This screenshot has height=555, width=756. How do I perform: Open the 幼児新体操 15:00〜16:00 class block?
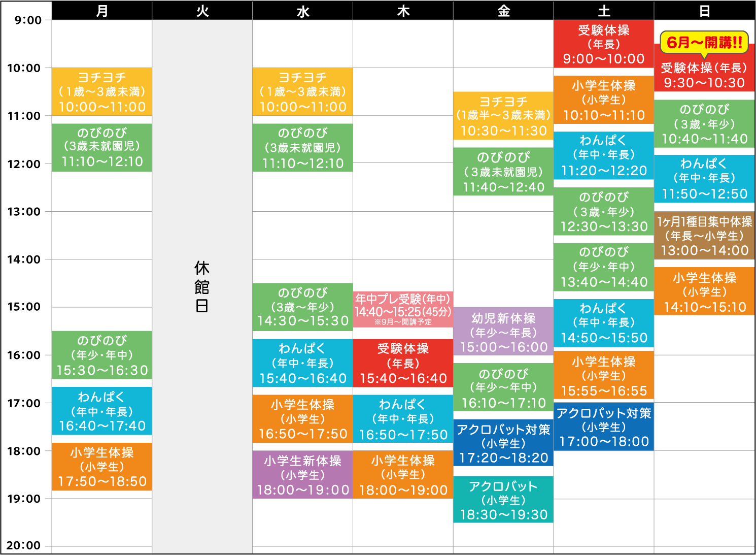[x=504, y=331]
